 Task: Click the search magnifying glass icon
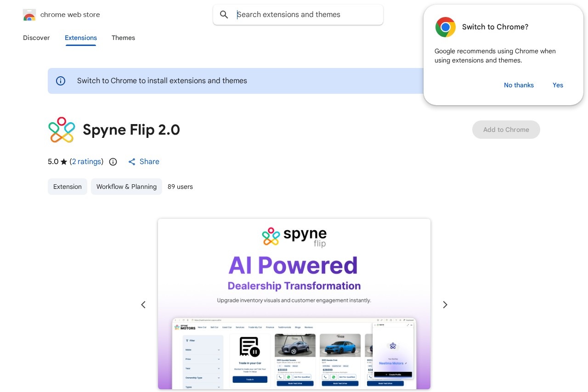pos(224,15)
